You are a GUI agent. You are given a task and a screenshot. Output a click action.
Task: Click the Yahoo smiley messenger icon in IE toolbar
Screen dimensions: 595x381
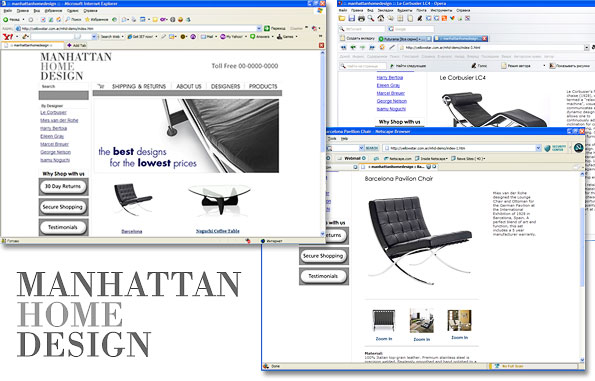coord(181,19)
